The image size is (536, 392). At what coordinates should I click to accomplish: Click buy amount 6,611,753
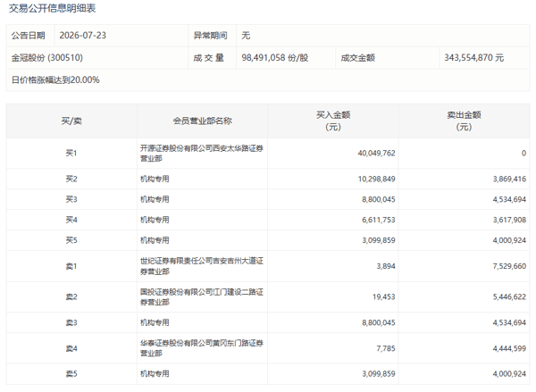379,220
